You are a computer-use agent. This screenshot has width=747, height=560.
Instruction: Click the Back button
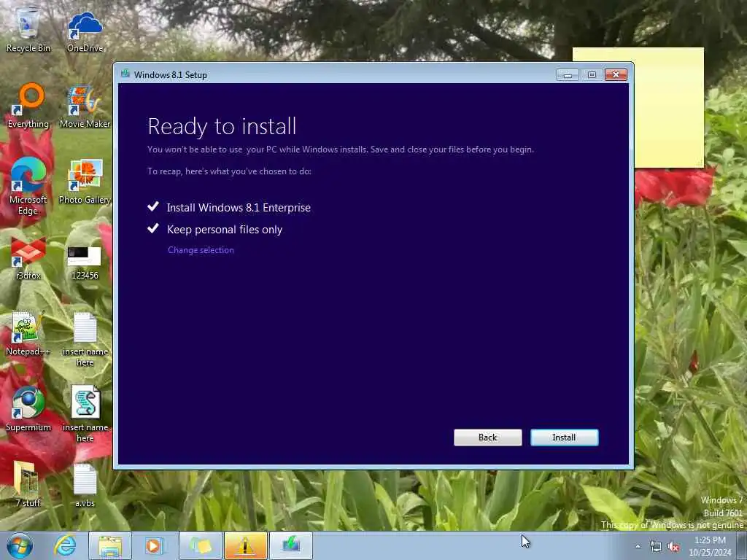pos(487,437)
